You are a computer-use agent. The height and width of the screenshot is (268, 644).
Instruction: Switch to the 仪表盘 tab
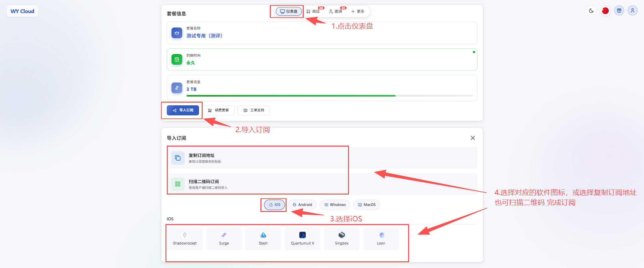289,11
